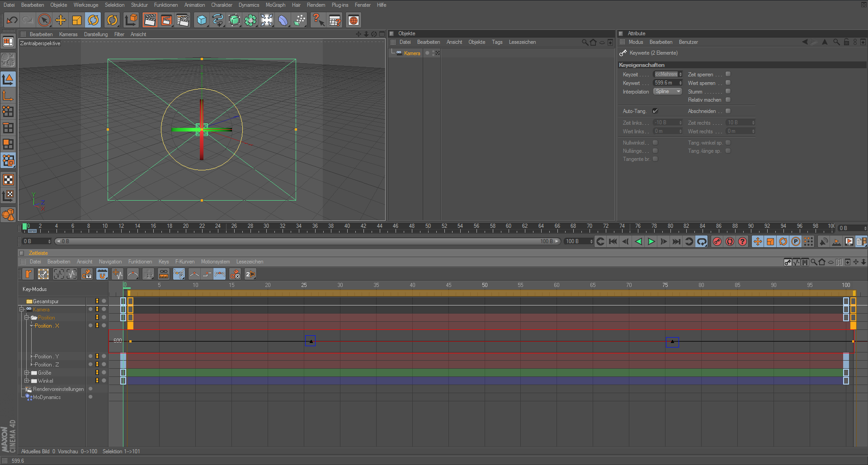
Task: Open the F-Kurven menu in Zeitleiste
Action: [x=184, y=262]
